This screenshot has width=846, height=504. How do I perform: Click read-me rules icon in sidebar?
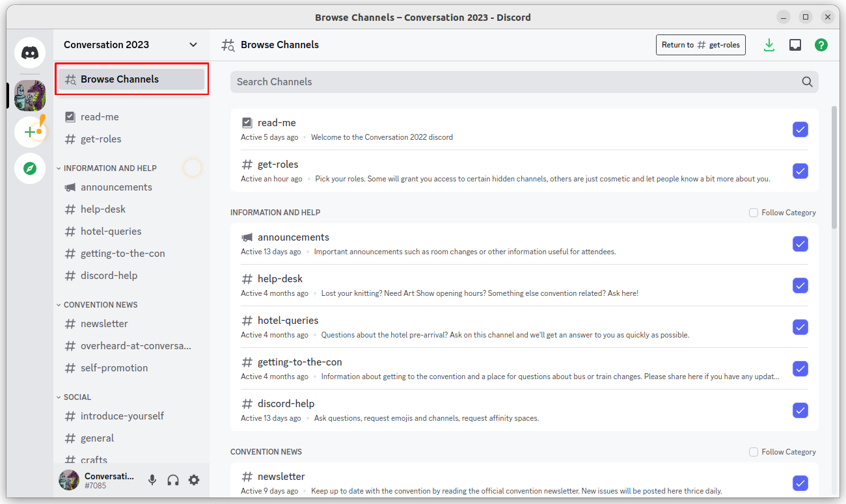coord(70,117)
